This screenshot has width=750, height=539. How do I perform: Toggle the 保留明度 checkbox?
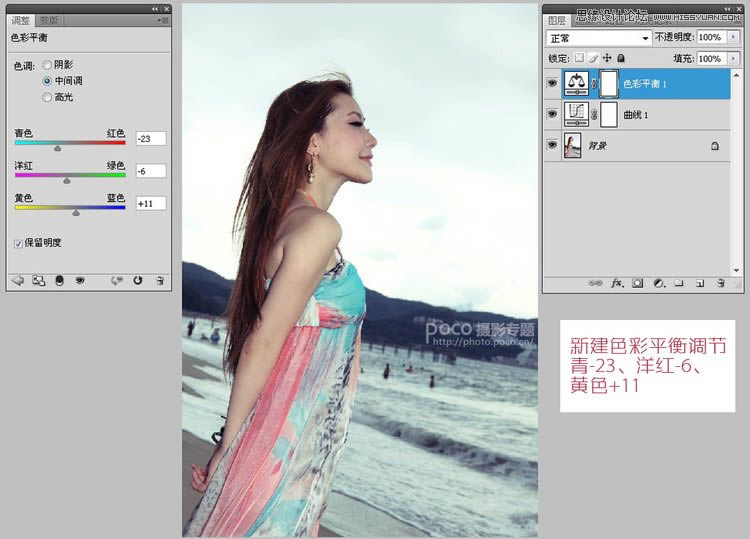pos(19,243)
